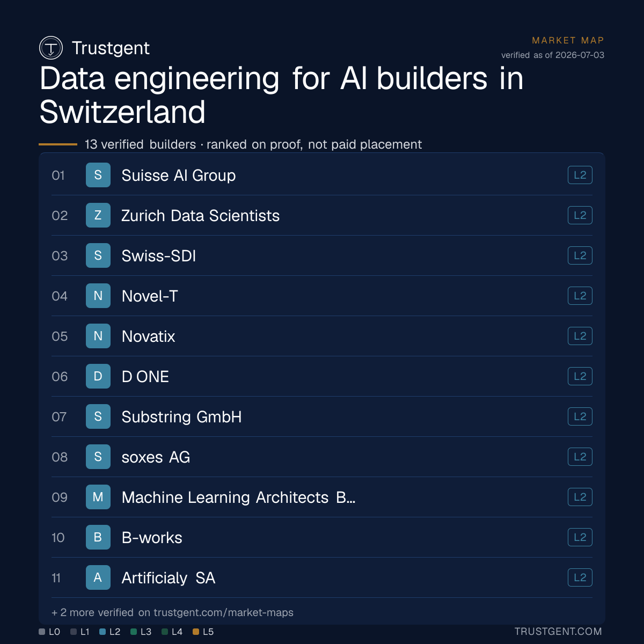Select the L2 legend swatch
This screenshot has width=644, height=644.
click(103, 632)
